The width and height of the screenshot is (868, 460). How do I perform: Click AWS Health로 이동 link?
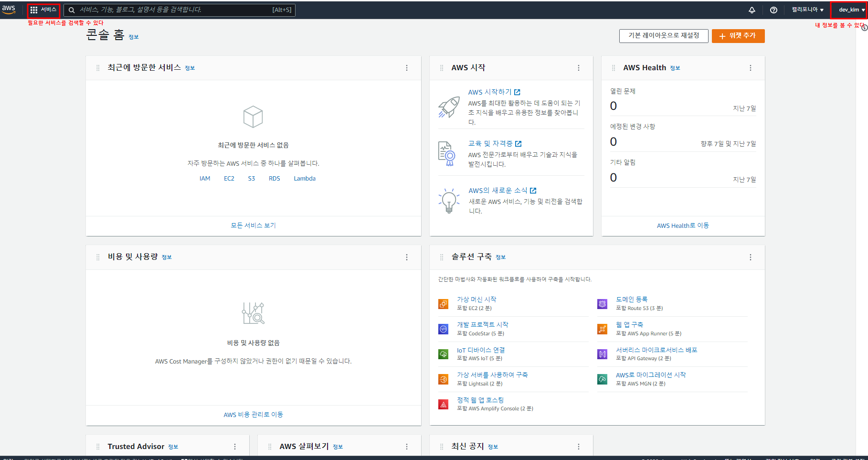(683, 225)
